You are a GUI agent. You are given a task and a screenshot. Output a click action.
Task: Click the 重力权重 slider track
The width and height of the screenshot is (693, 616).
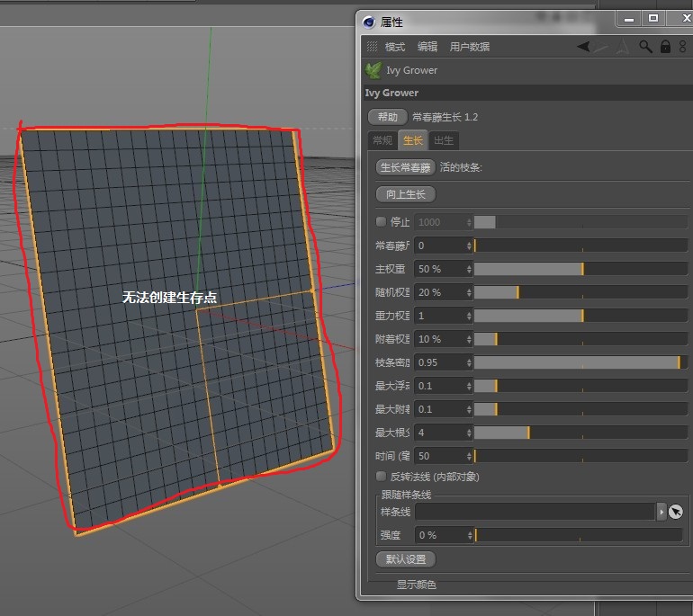click(x=580, y=316)
